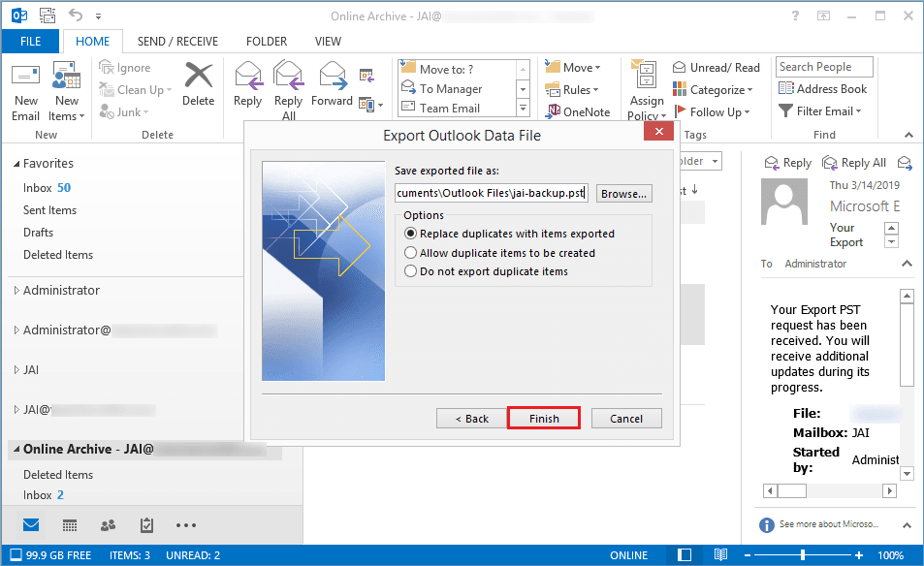Send item to OneNote
Viewport: 924px width, 566px height.
578,111
